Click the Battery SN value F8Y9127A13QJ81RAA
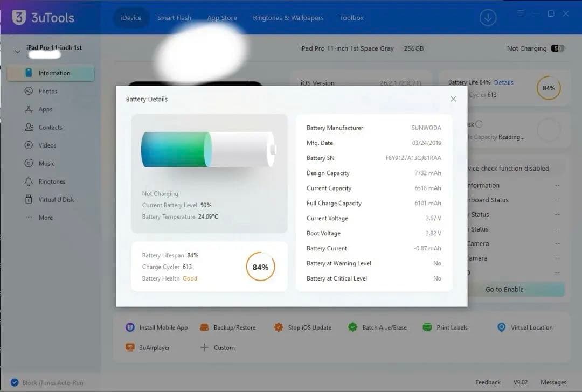The width and height of the screenshot is (582, 392). (x=413, y=158)
